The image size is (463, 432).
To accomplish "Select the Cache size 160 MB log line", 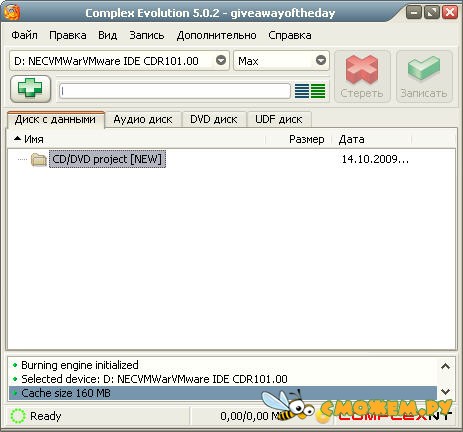I will [x=223, y=393].
